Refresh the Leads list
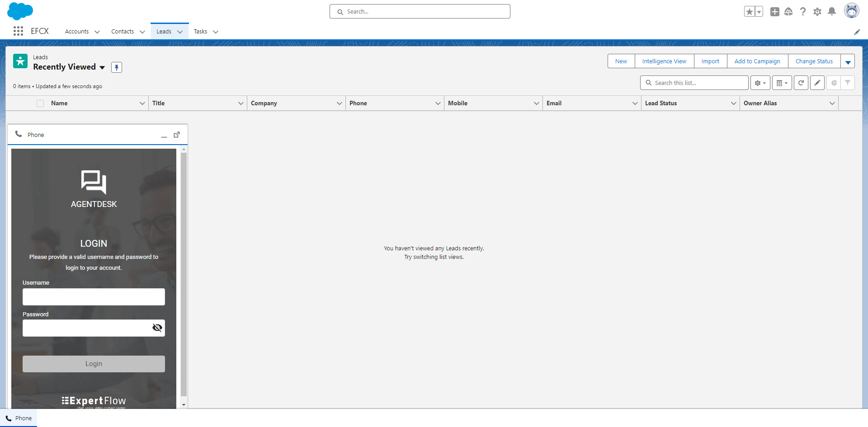The height and width of the screenshot is (427, 868). click(x=801, y=83)
